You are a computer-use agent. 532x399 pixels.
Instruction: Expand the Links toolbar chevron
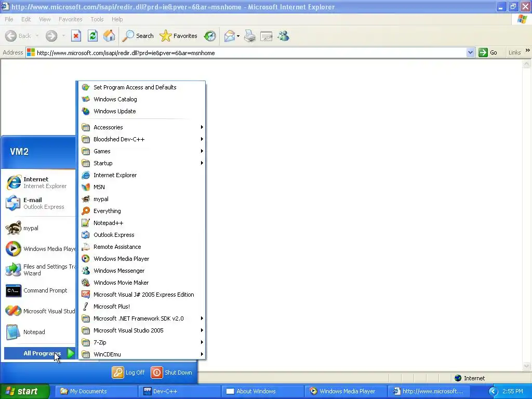pyautogui.click(x=528, y=50)
